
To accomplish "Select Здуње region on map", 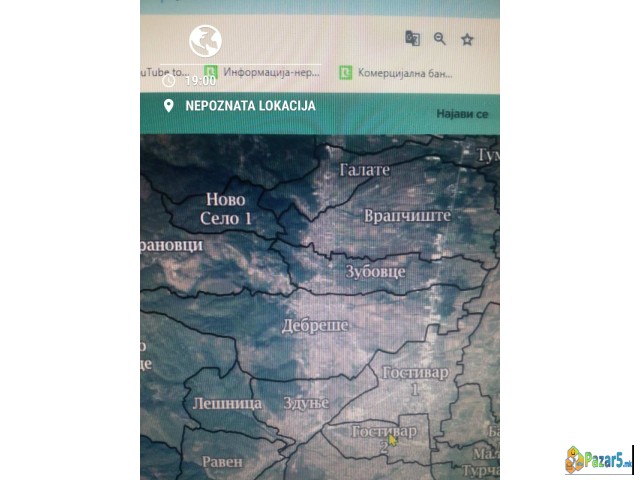I will [306, 403].
